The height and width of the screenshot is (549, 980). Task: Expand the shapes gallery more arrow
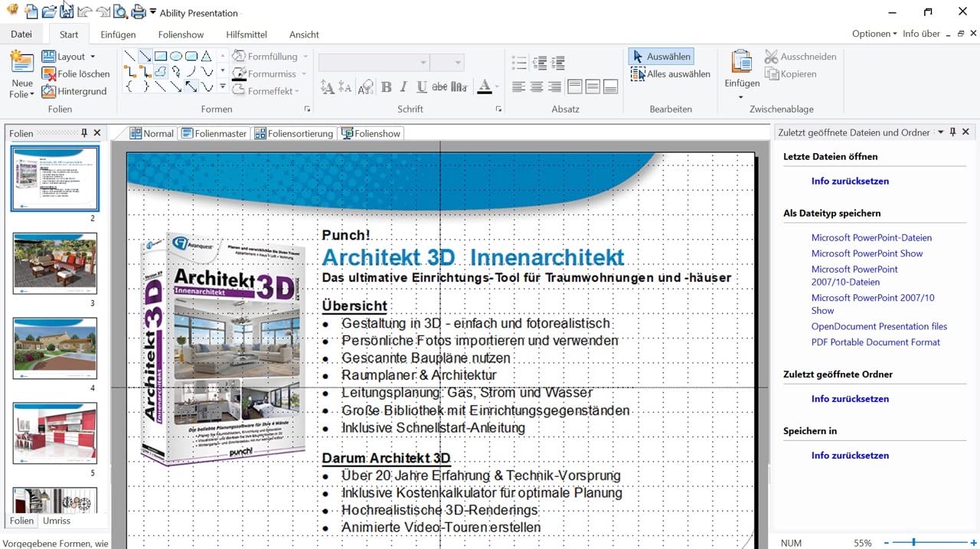point(223,87)
